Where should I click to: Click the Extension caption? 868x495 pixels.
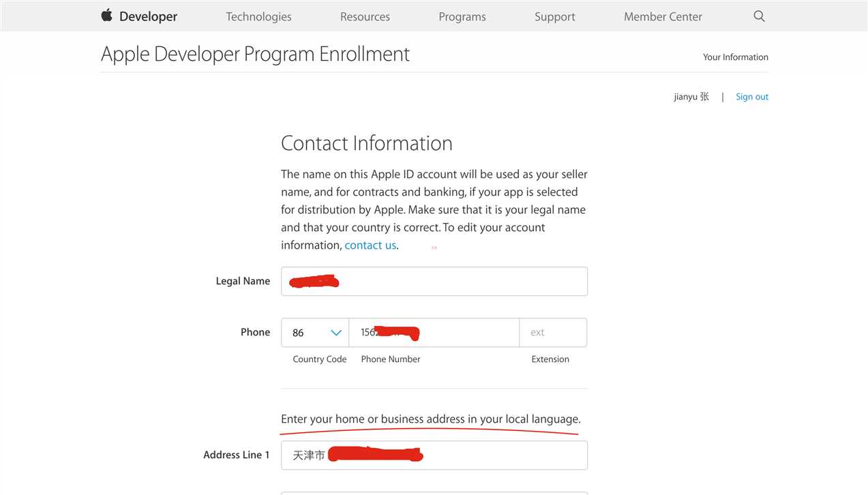tap(550, 359)
